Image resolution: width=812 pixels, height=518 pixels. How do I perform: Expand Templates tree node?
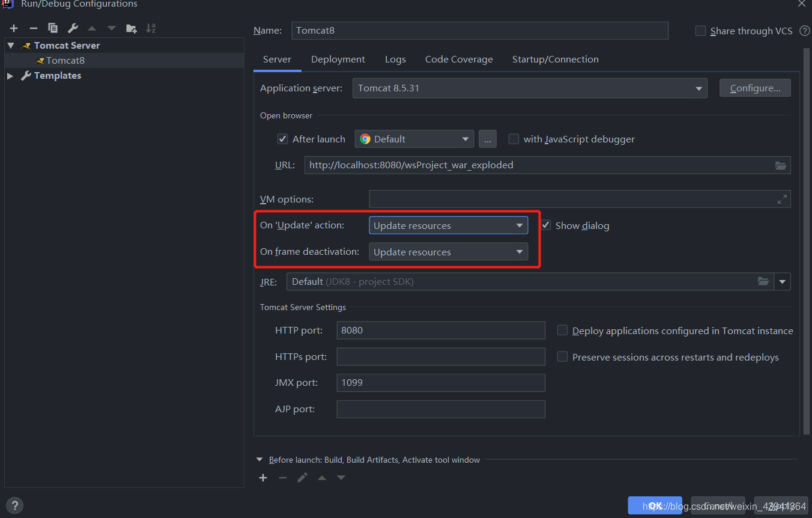tap(10, 76)
